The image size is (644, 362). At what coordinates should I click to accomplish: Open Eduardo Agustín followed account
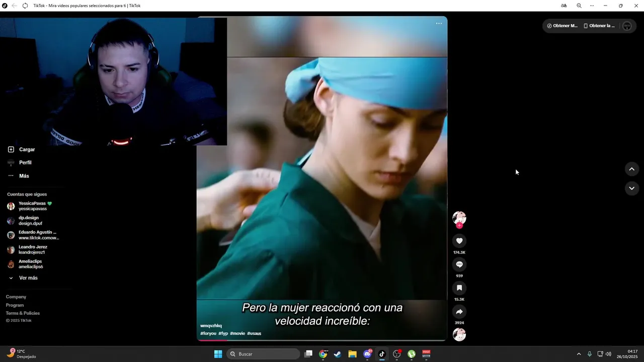pos(33,235)
